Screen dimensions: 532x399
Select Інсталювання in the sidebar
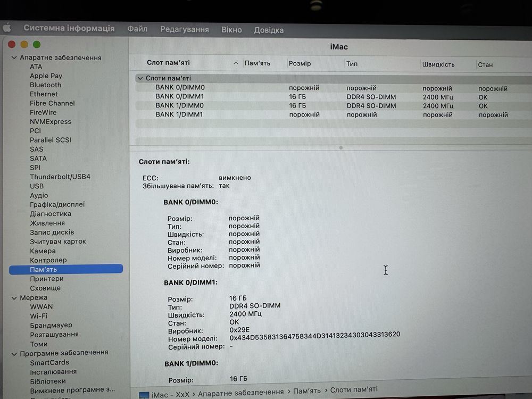coord(53,372)
